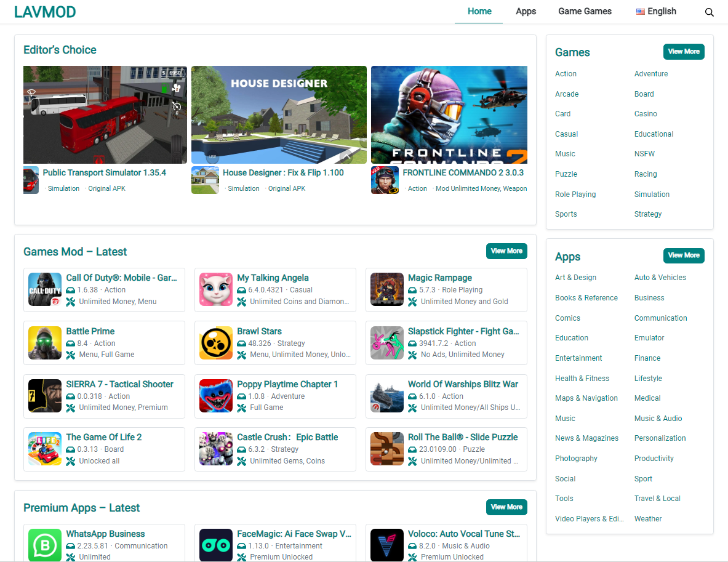The image size is (728, 562).
Task: Open the Communication apps category
Action: click(x=660, y=318)
